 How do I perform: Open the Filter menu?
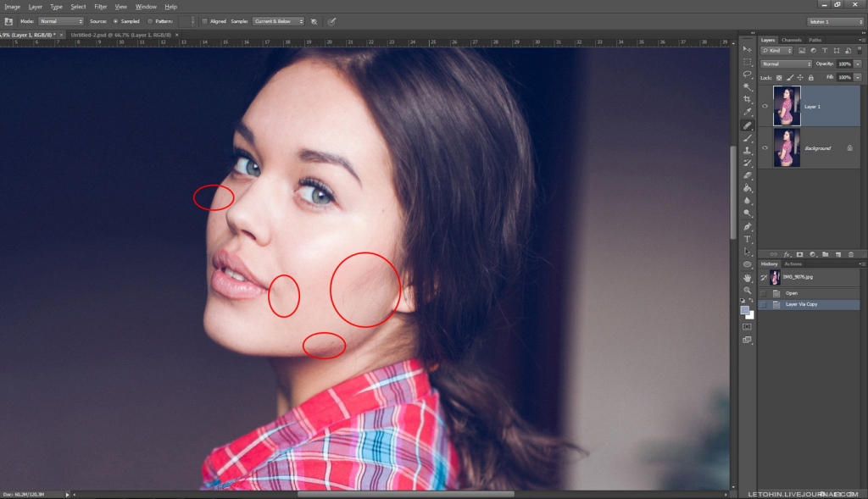point(100,7)
